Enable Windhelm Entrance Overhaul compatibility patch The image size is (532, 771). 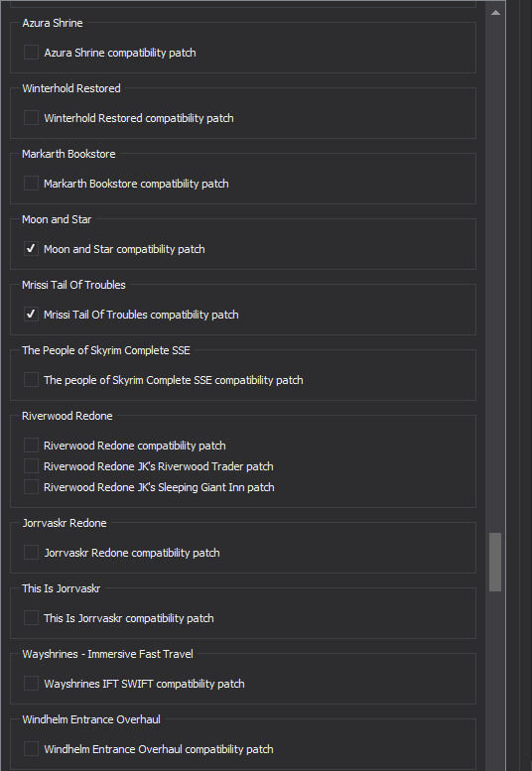pyautogui.click(x=31, y=748)
